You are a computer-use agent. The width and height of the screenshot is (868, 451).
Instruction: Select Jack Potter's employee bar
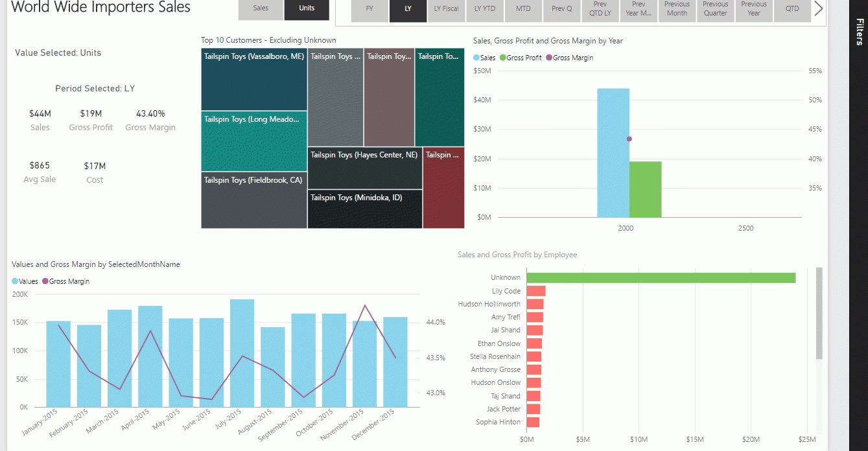pos(534,409)
